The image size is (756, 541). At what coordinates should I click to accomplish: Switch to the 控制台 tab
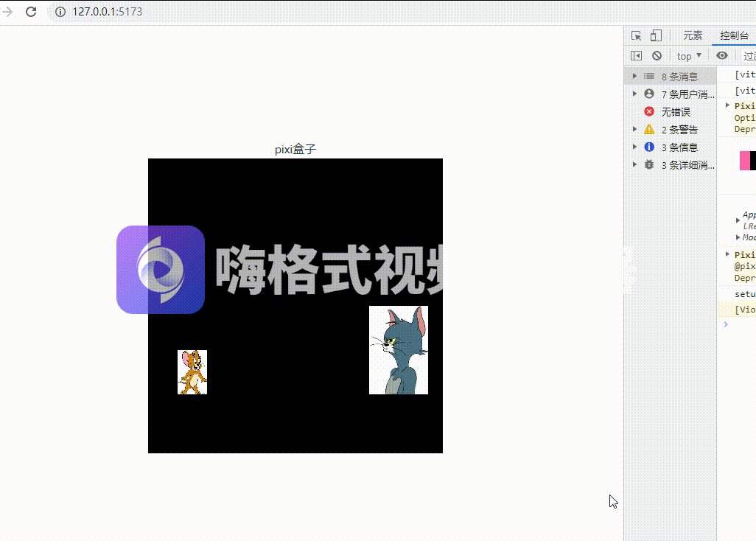[735, 35]
